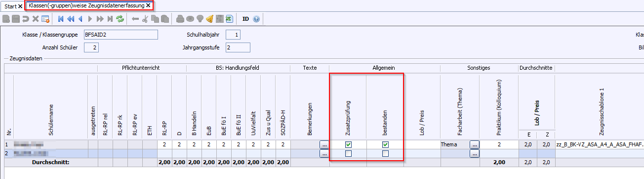Screen dimensions: 644x179
Task: Close the Klassen(-gruppen)weise Zeugnisdatenerfassung tab
Action: (148, 5)
